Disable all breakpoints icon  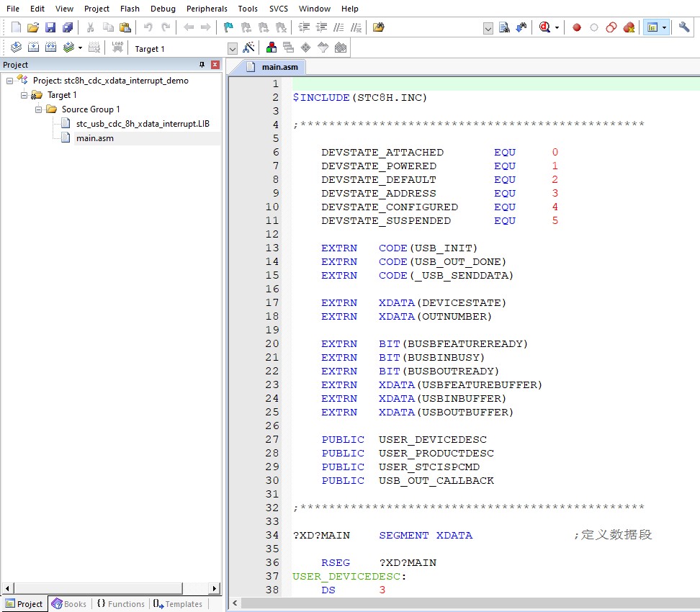tap(611, 27)
